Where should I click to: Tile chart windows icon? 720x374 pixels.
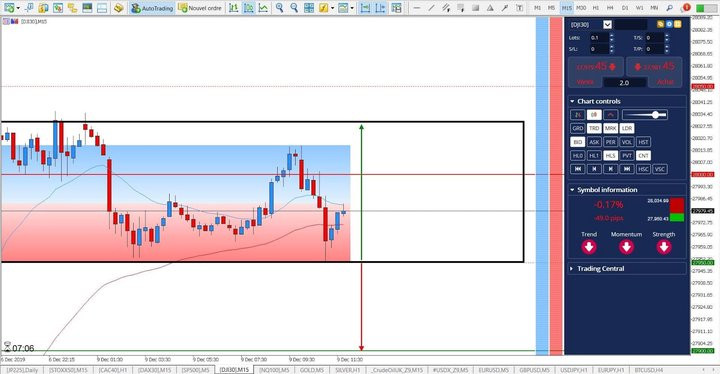click(309, 8)
